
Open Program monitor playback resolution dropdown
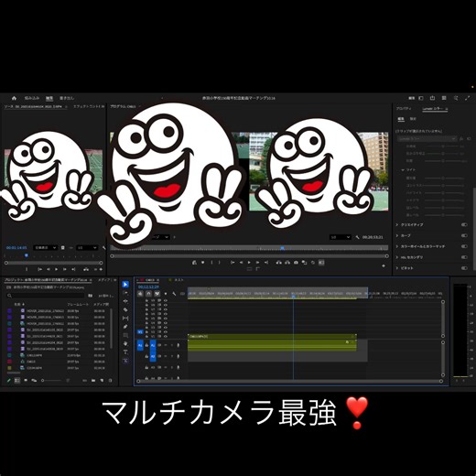(341, 237)
